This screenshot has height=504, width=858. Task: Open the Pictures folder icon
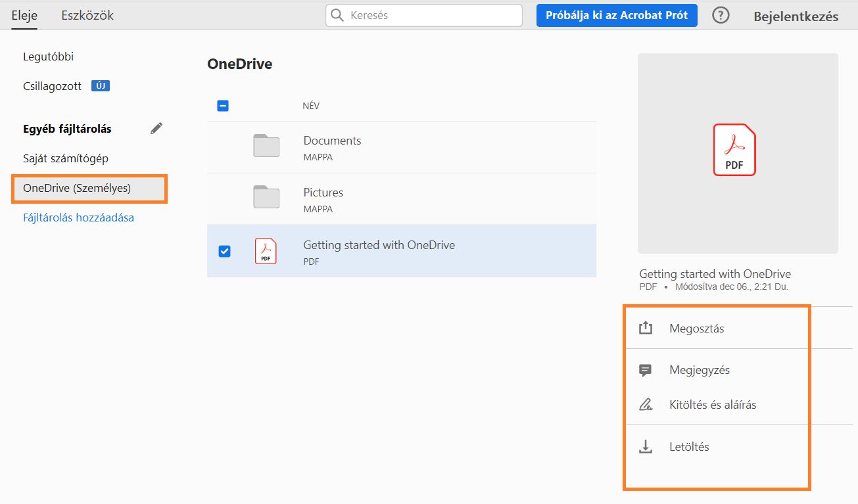266,198
